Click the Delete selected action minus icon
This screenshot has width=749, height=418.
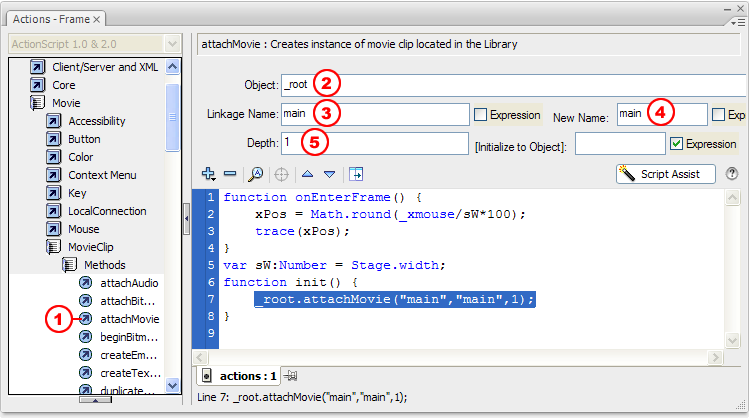tap(230, 173)
